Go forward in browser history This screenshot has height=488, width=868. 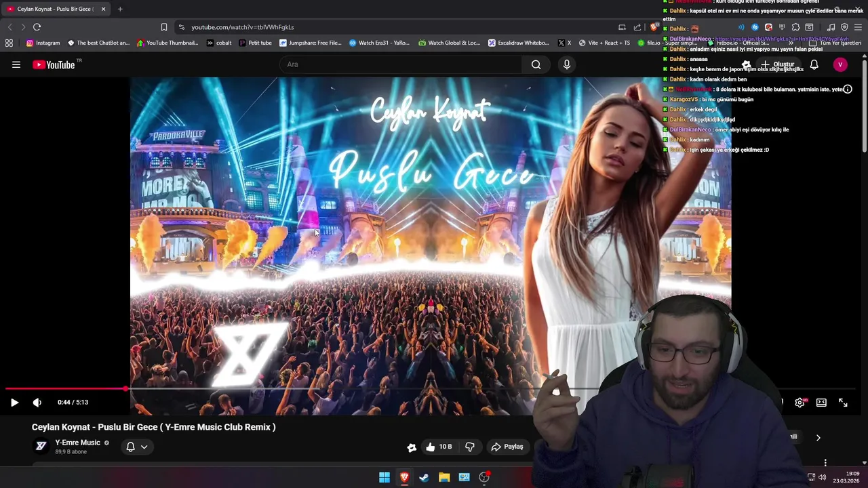(x=22, y=27)
